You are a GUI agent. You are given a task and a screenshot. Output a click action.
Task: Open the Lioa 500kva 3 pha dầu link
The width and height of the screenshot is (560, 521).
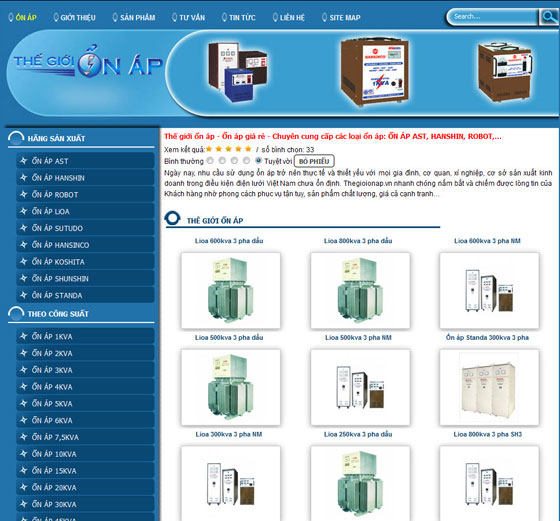[229, 337]
